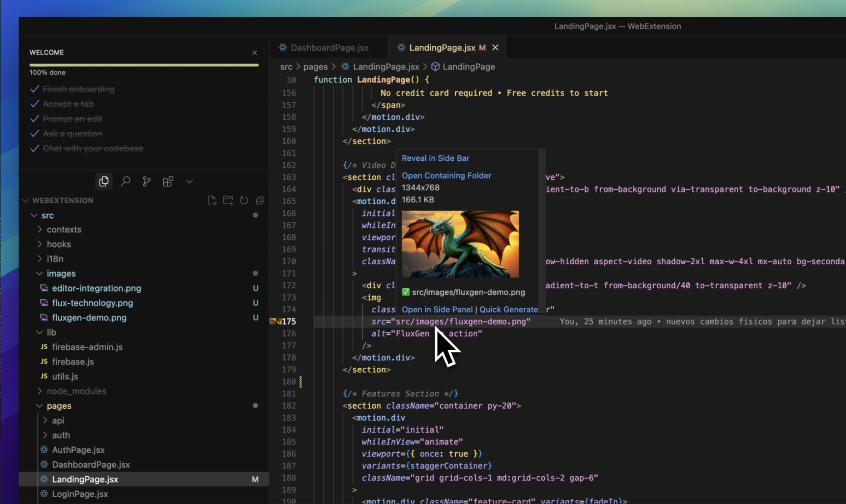Expand the contexts folder

pyautogui.click(x=64, y=230)
